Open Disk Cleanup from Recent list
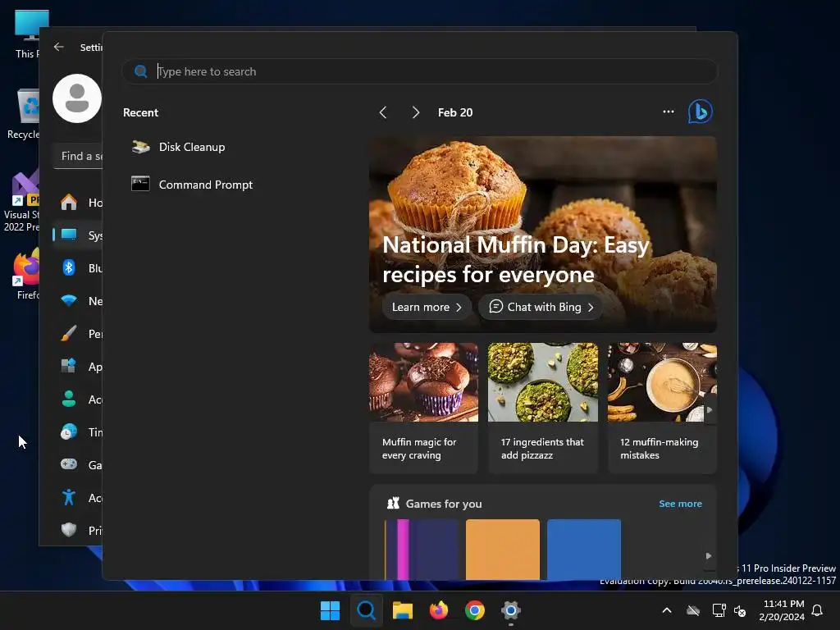 pyautogui.click(x=179, y=147)
